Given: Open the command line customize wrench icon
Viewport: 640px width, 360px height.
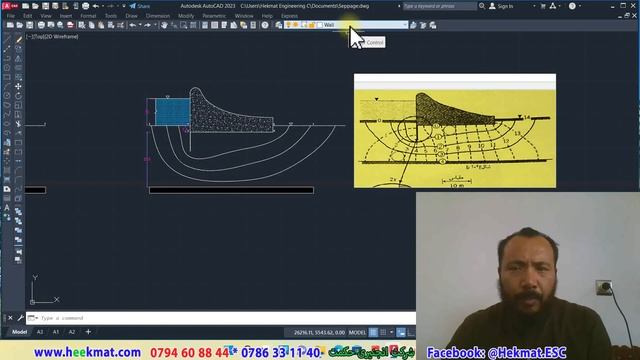Looking at the screenshot, I should point(20,318).
